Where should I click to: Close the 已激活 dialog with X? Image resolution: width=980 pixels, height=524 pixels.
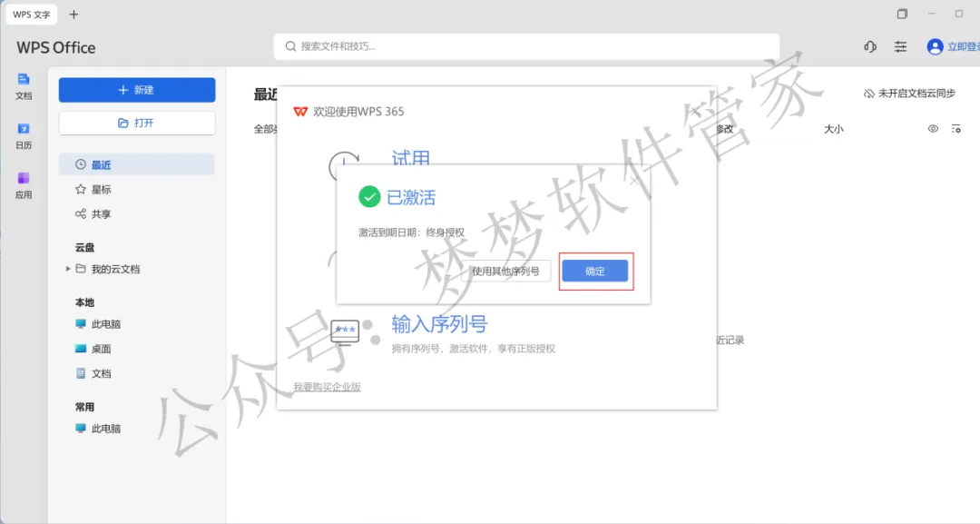click(634, 181)
